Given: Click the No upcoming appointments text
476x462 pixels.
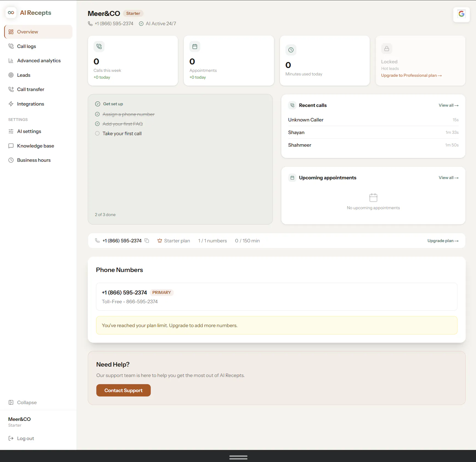Looking at the screenshot, I should point(373,208).
